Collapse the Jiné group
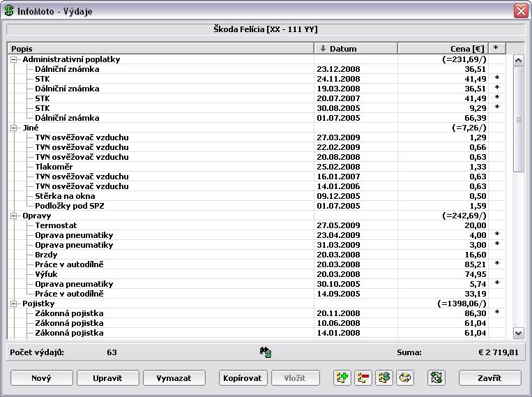Image resolution: width=532 pixels, height=397 pixels. pyautogui.click(x=13, y=128)
